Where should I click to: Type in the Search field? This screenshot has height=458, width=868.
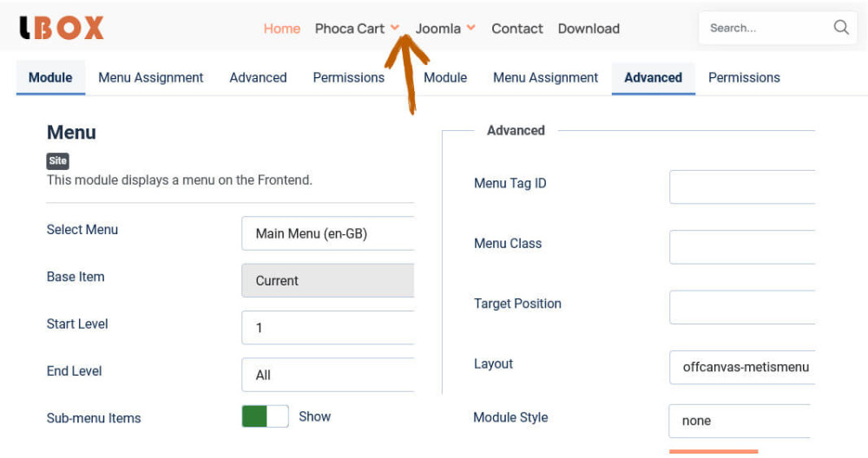(764, 28)
